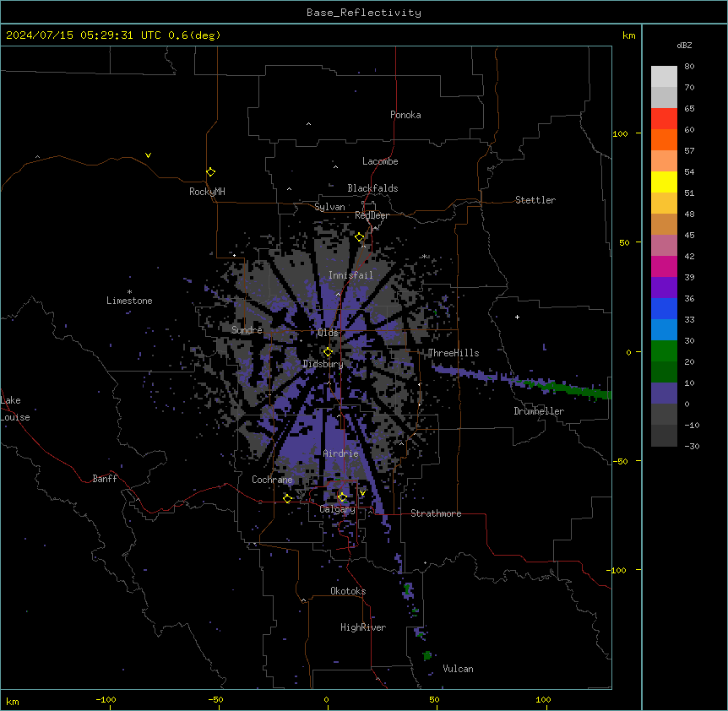Click the Drumheller label
Screen dimensions: 728x711
[539, 411]
